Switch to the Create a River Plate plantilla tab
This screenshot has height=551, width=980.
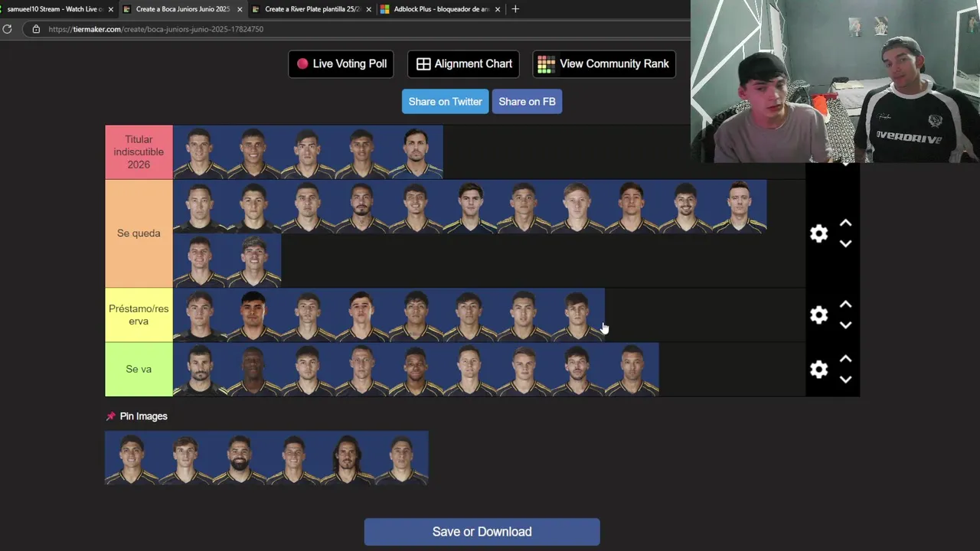[x=312, y=9]
